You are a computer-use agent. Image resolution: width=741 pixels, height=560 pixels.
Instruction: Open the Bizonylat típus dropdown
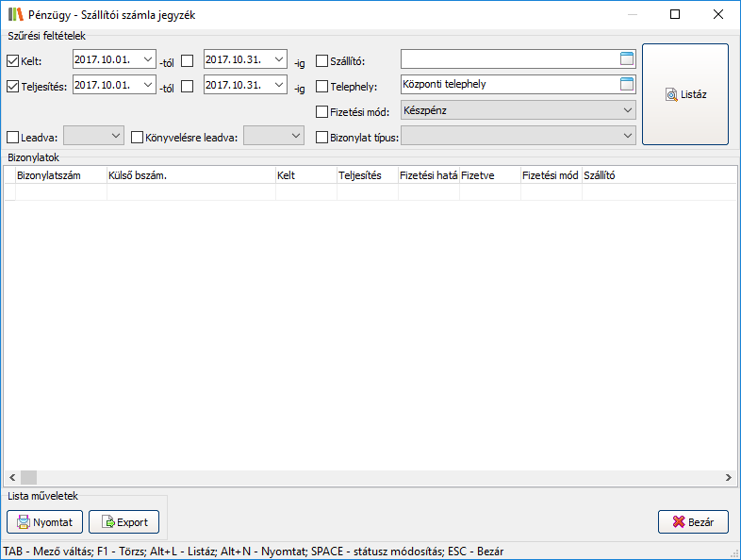[x=628, y=136]
